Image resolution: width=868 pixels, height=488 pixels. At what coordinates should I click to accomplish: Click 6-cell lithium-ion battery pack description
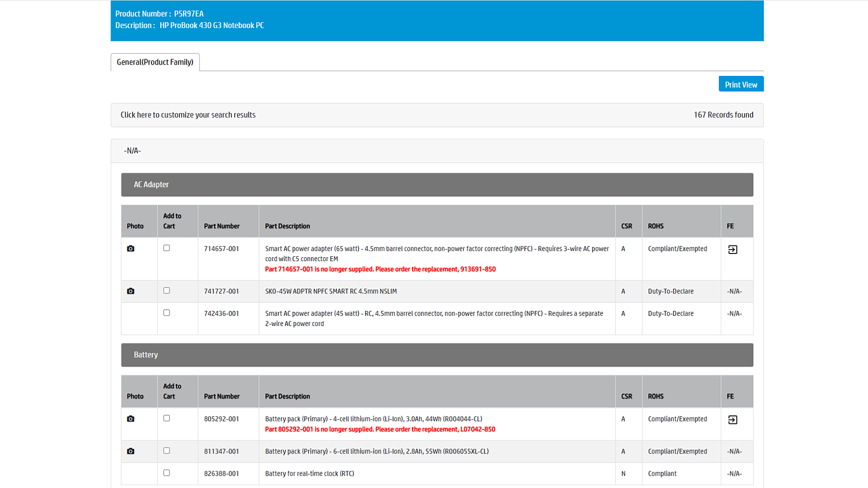click(377, 451)
